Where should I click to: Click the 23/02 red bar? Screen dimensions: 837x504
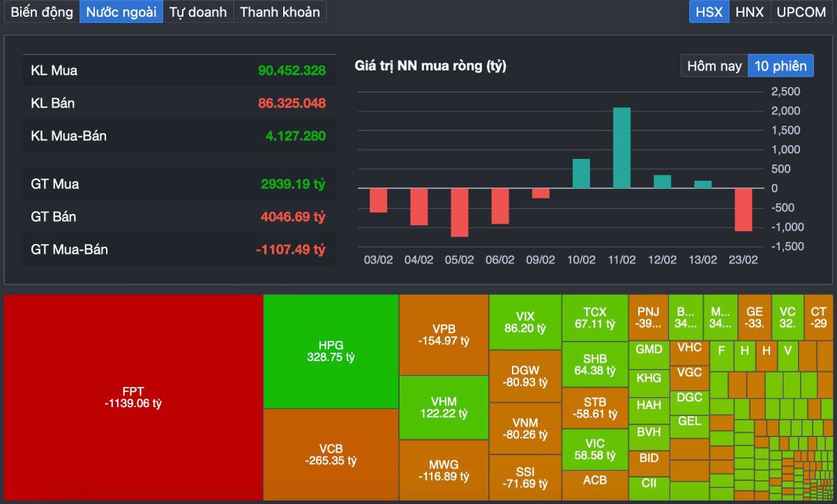pos(744,210)
